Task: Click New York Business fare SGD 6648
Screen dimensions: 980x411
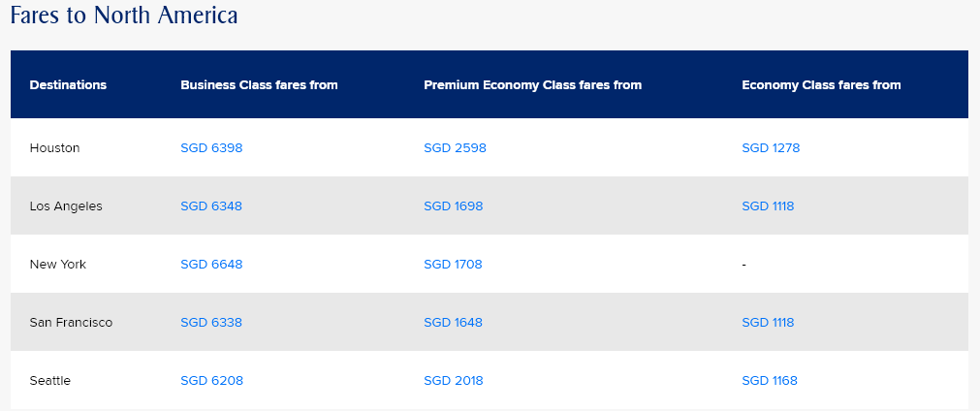Action: (211, 265)
